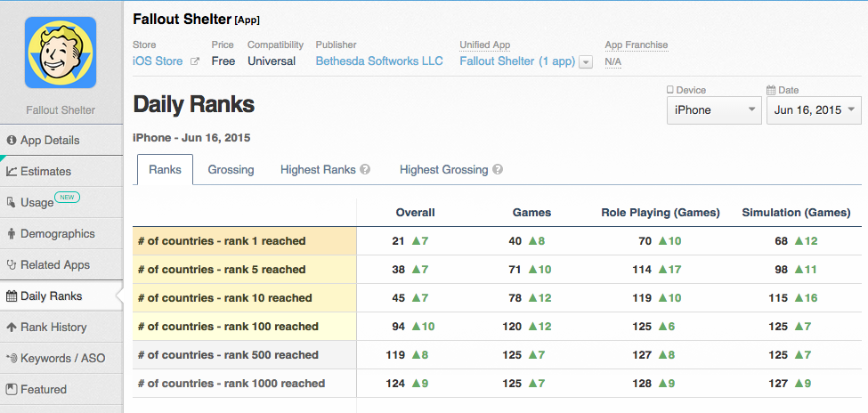Click the Daily Ranks heading
The height and width of the screenshot is (413, 868).
click(194, 104)
